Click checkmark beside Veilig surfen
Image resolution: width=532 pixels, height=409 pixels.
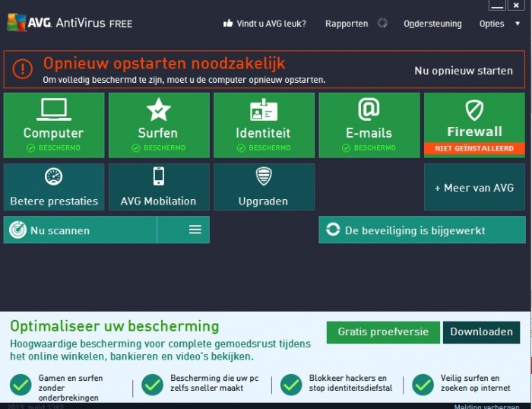[x=423, y=385]
